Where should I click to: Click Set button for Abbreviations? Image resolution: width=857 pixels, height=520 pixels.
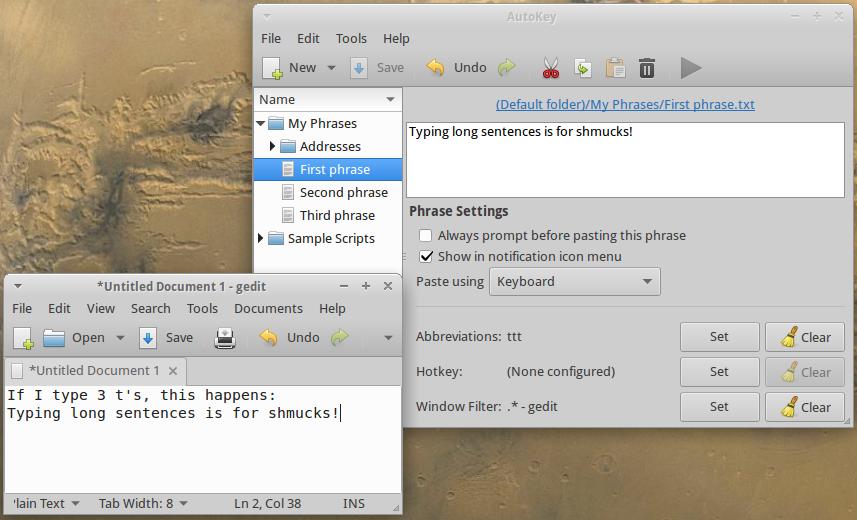coord(719,337)
